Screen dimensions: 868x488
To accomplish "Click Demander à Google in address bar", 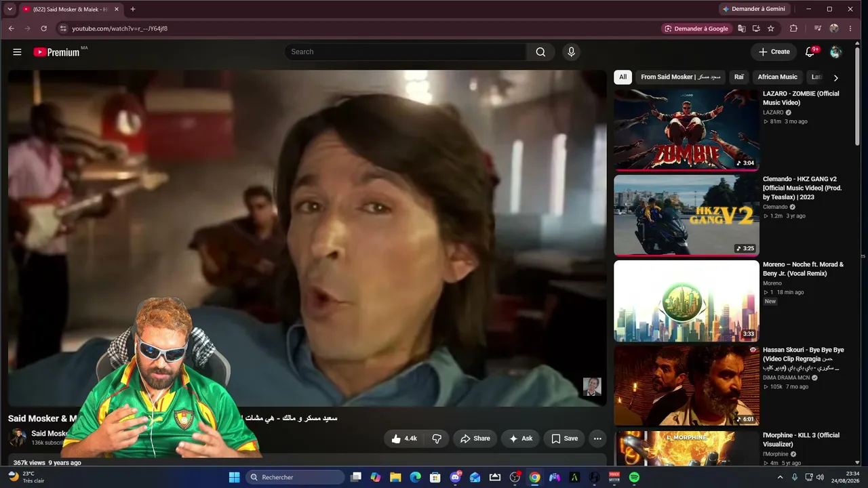I will click(696, 28).
